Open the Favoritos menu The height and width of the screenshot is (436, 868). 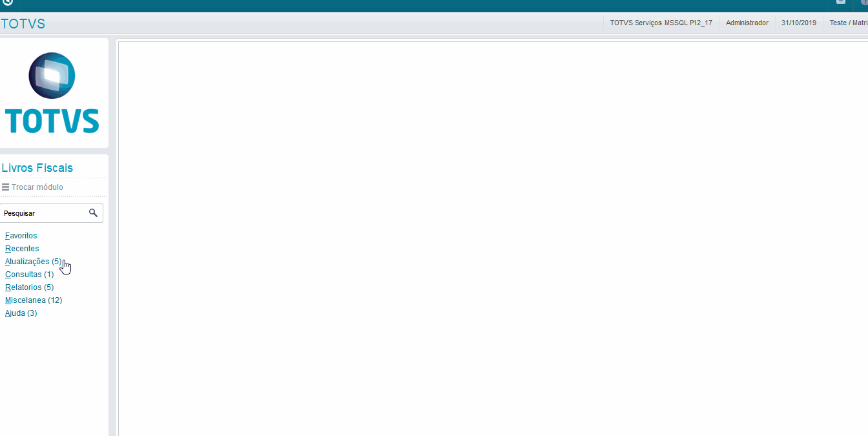pos(21,236)
